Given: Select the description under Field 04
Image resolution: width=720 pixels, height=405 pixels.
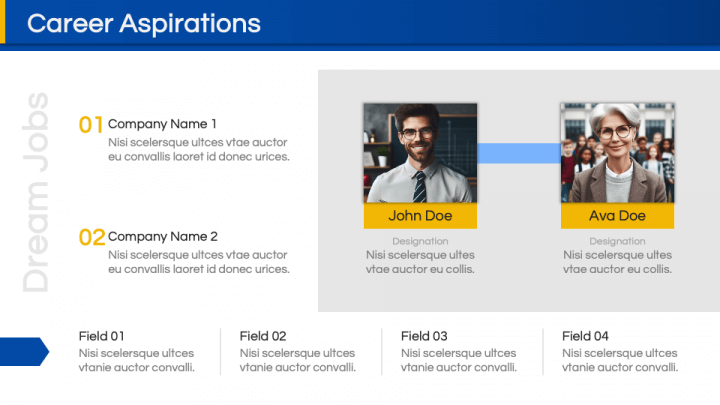Looking at the screenshot, I should coord(620,360).
